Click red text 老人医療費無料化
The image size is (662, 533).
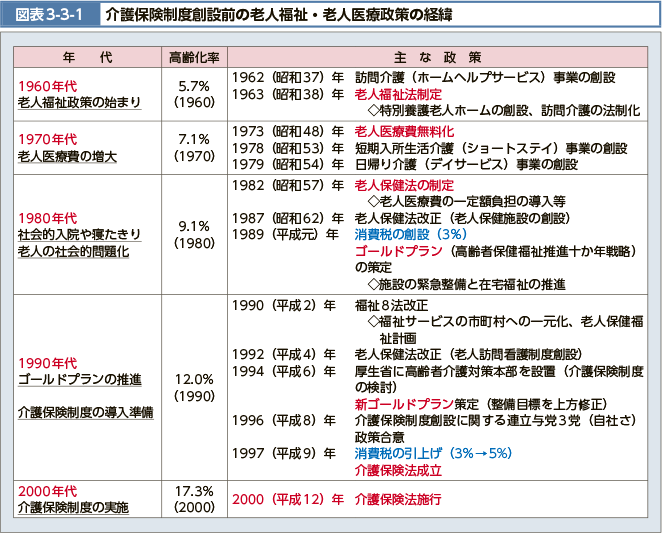click(x=404, y=131)
